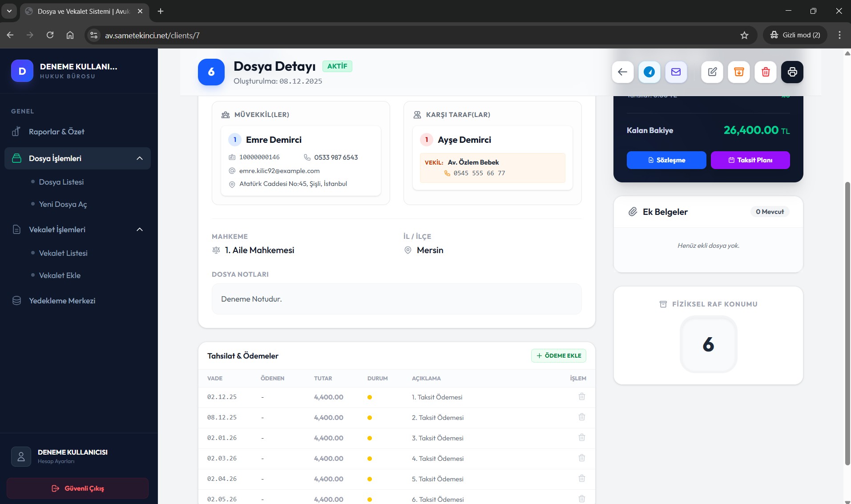851x504 pixels.
Task: Click the black printer icon button
Action: [x=792, y=72]
